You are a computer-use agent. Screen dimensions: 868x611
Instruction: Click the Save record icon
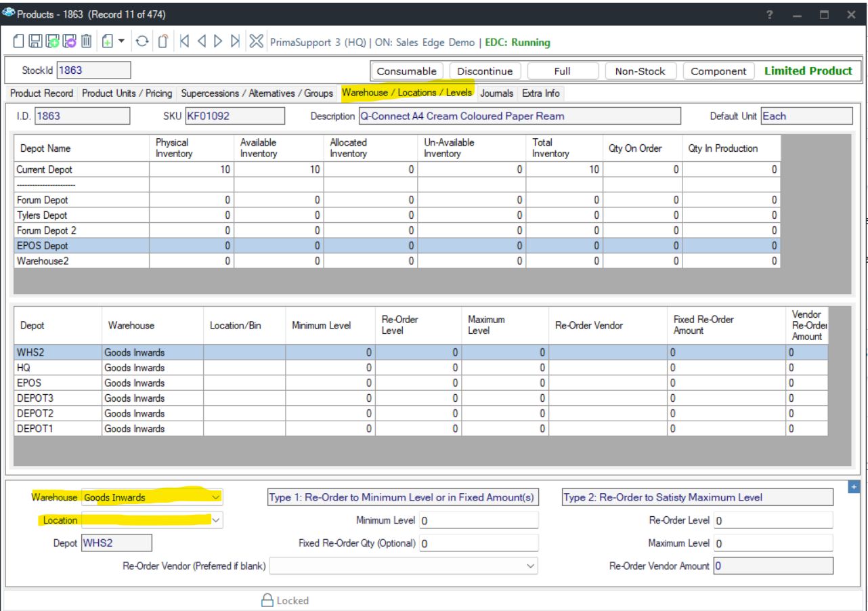pos(36,42)
